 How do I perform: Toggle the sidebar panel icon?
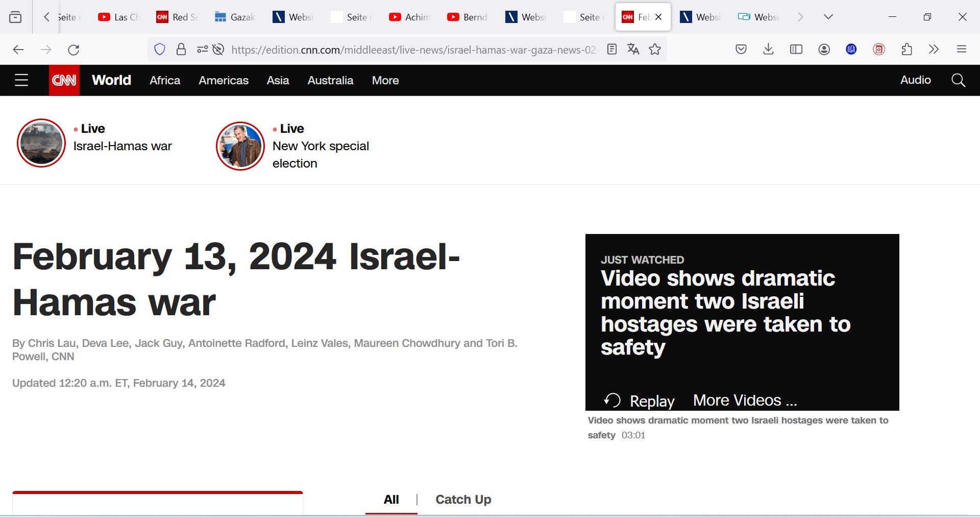point(796,50)
